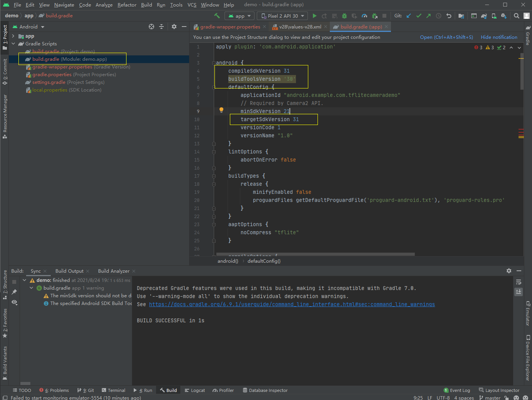Click the Search Everywhere magnifier icon
Image resolution: width=532 pixels, height=400 pixels.
tap(517, 16)
